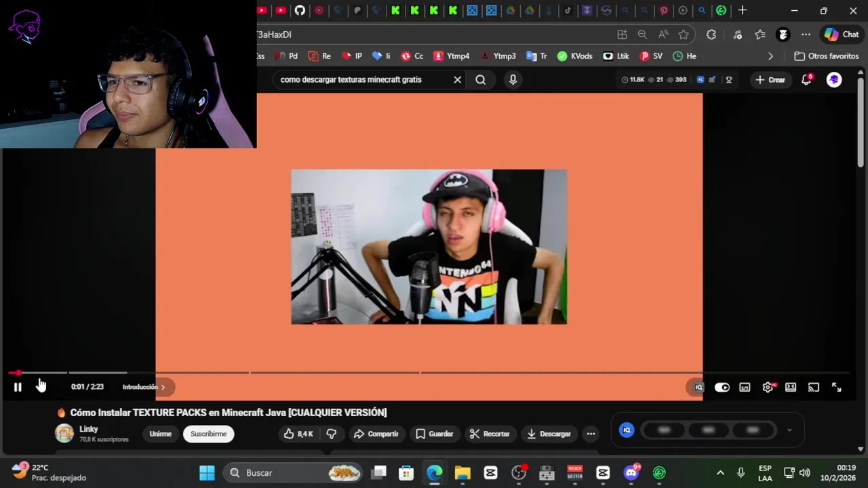Open a new browser tab with the plus
The image size is (868, 488).
(743, 10)
